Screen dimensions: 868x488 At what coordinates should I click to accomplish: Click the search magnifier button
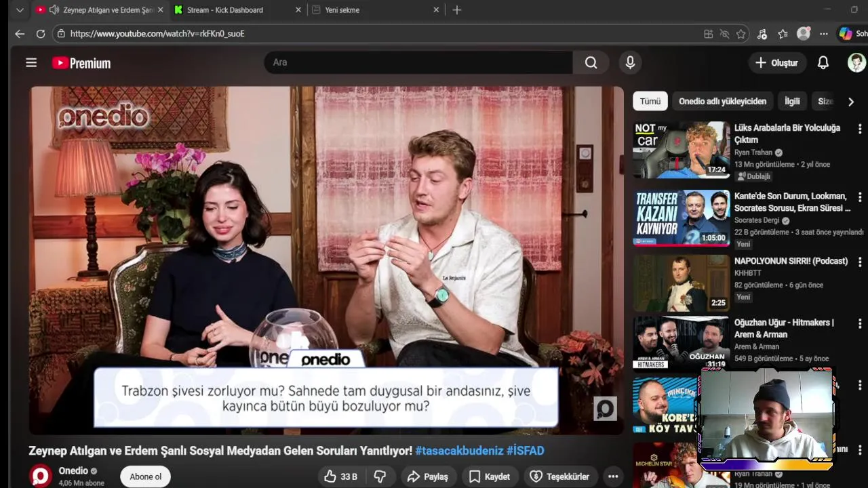coord(591,62)
